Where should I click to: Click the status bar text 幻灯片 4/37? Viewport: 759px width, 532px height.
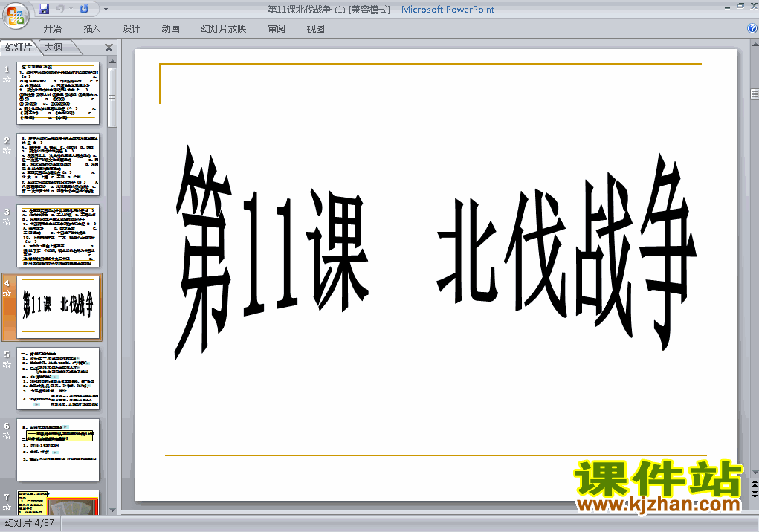[x=30, y=523]
